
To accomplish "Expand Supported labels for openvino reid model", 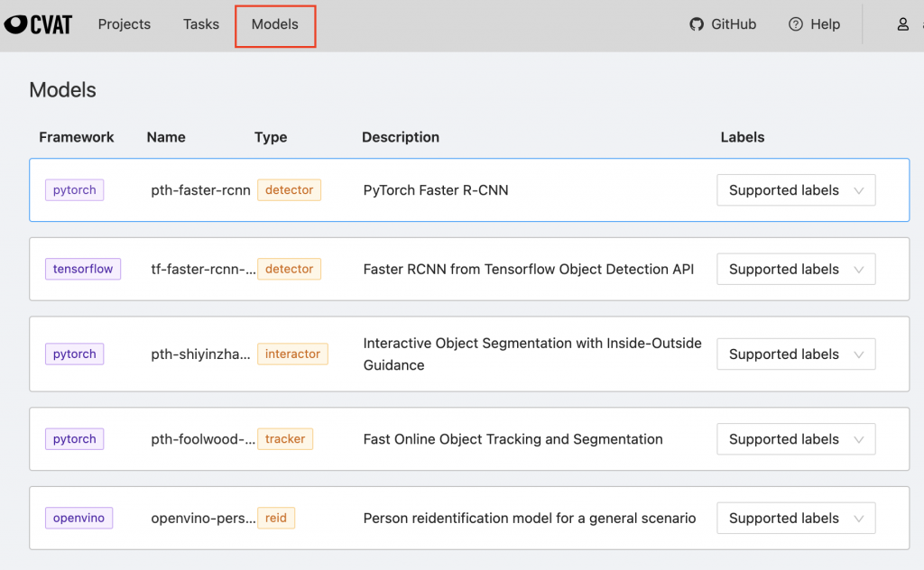I will point(795,519).
